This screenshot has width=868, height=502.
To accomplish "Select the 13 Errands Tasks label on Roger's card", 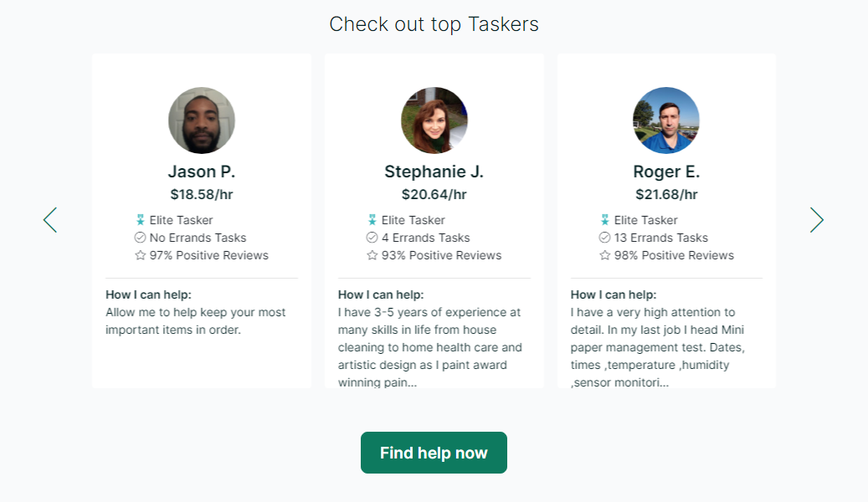I will click(x=662, y=237).
